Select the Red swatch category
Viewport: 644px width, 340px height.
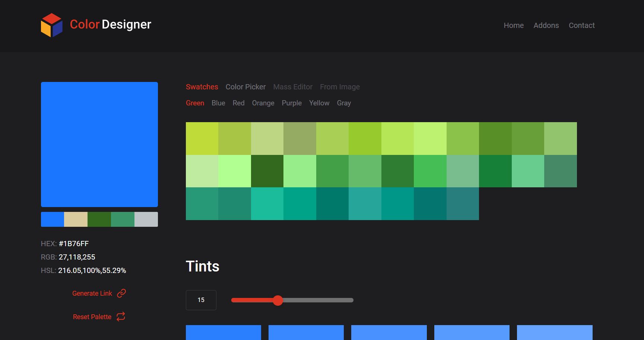click(x=238, y=103)
